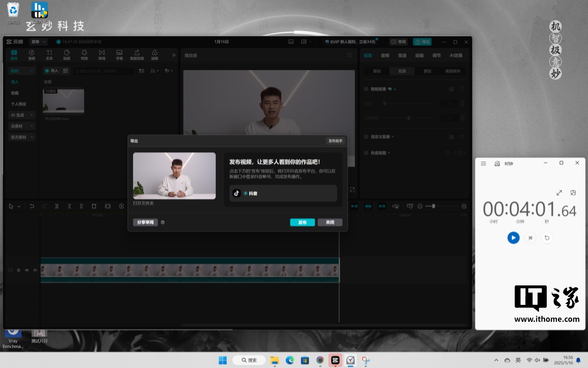Reset the stopwatch in the clock app
This screenshot has width=588, height=368.
click(x=547, y=238)
